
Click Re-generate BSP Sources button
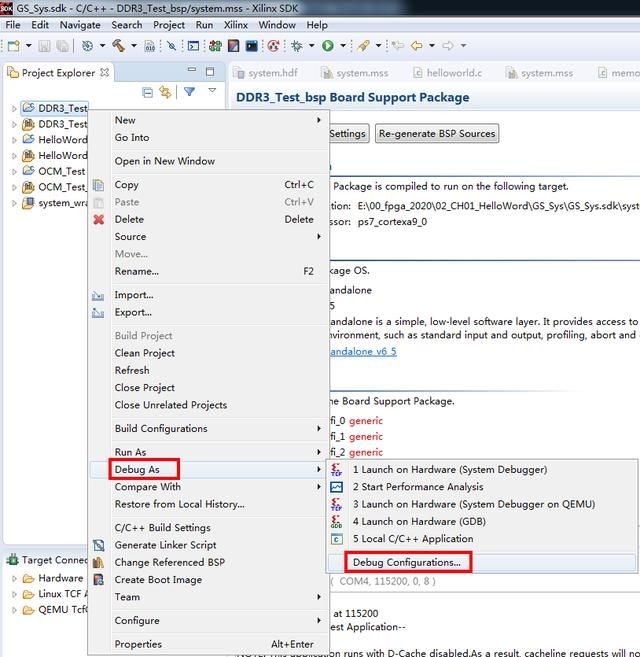pyautogui.click(x=437, y=134)
